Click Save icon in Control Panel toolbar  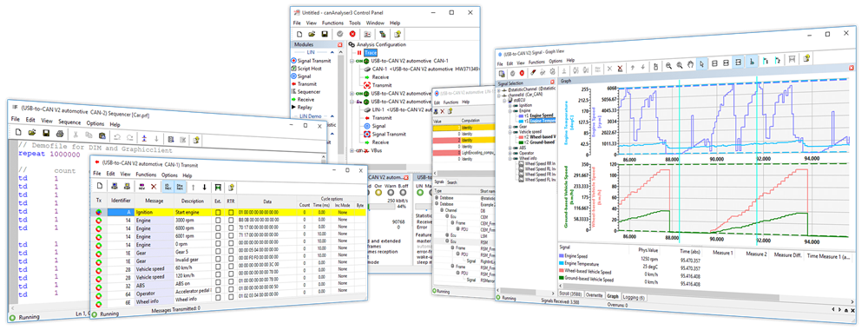coord(325,34)
